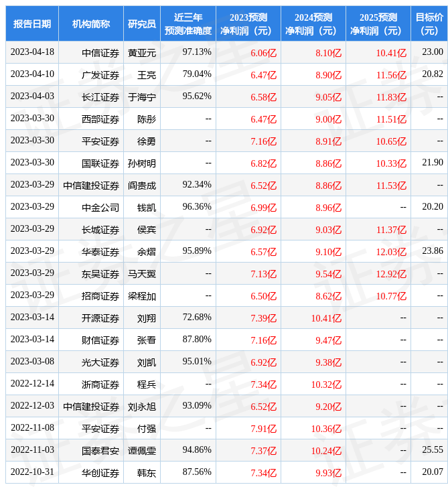The width and height of the screenshot is (448, 489).
Task: Click 2025 forecast 12.92亿
Action: (x=391, y=275)
